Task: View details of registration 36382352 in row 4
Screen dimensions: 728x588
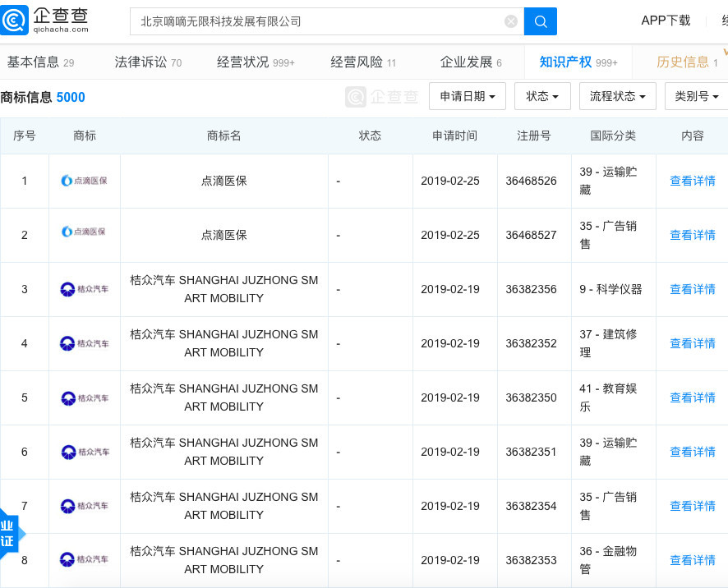Action: tap(692, 343)
